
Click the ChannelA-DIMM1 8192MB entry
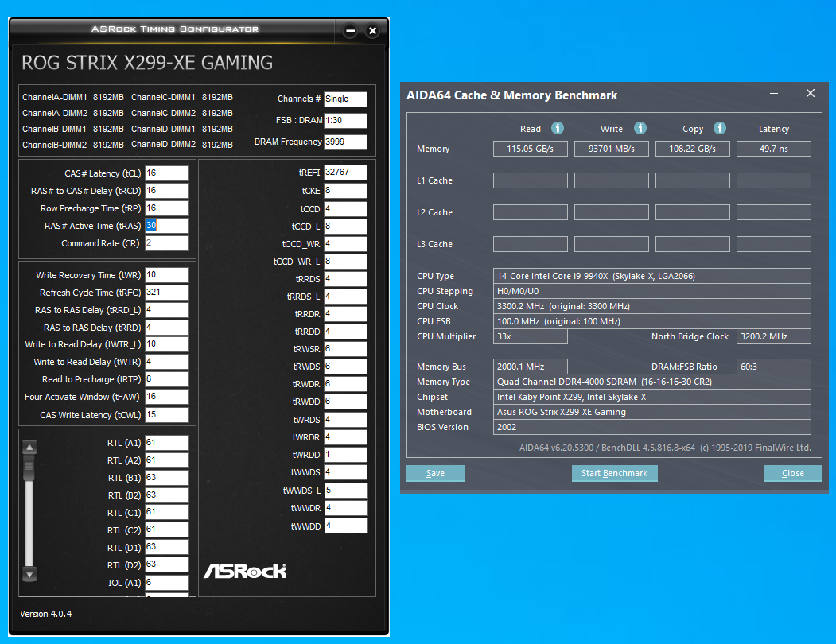pyautogui.click(x=73, y=98)
